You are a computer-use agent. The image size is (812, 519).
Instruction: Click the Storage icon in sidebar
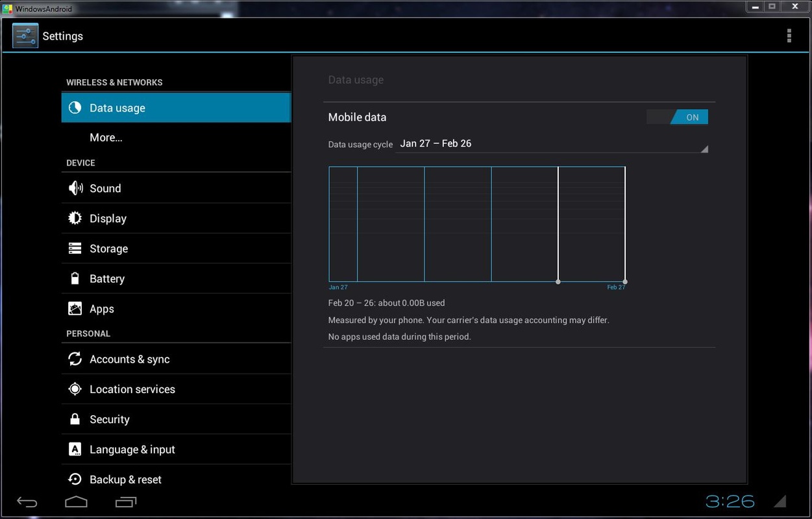[x=75, y=248]
